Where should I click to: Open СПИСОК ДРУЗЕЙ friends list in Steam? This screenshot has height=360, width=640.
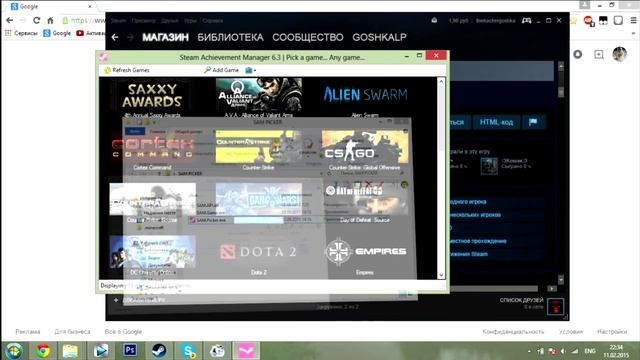click(x=521, y=300)
